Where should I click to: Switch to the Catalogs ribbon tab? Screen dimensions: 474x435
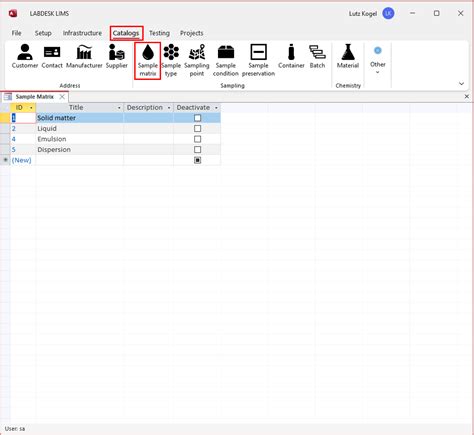(126, 33)
